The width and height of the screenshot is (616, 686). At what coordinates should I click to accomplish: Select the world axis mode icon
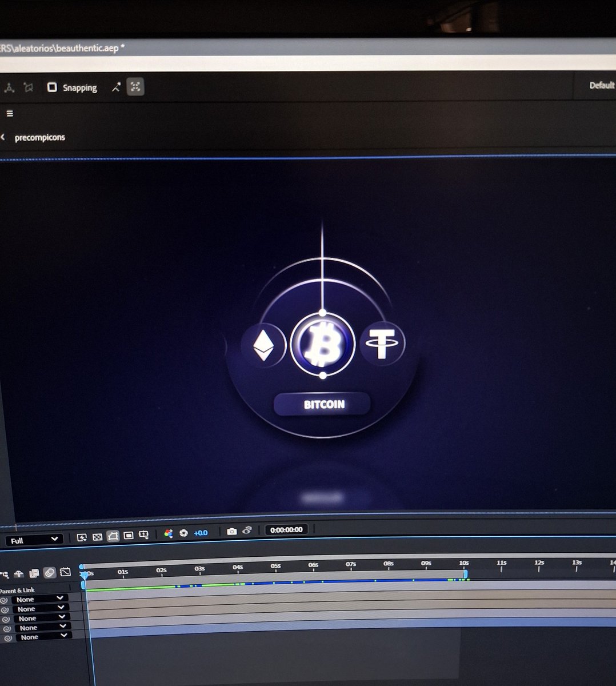[x=28, y=87]
